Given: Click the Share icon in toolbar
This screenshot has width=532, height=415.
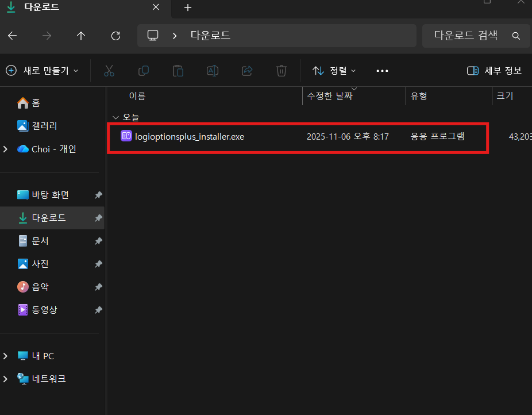Looking at the screenshot, I should click(247, 71).
